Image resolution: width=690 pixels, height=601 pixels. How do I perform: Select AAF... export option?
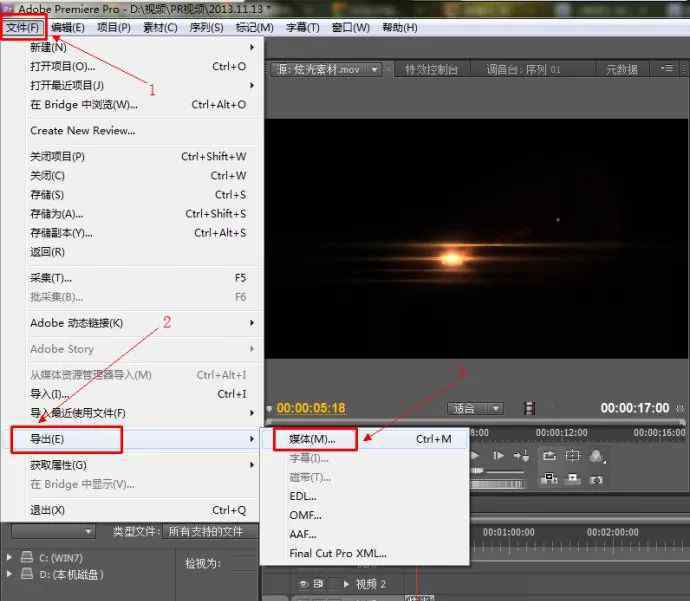coord(365,535)
